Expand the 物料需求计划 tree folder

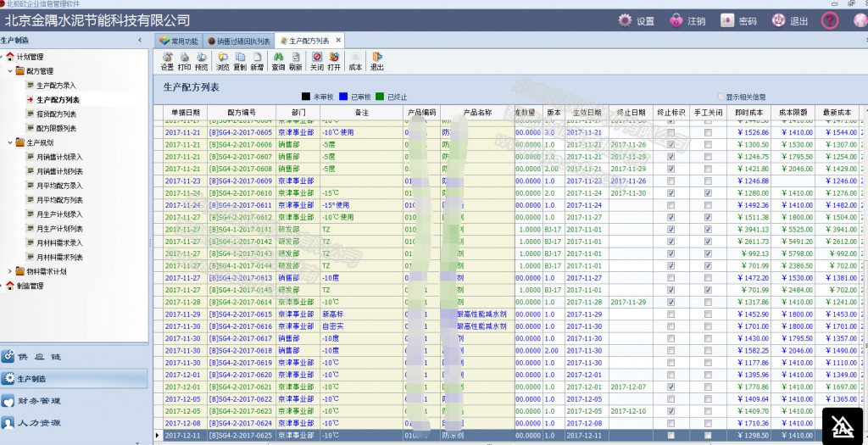[10, 271]
